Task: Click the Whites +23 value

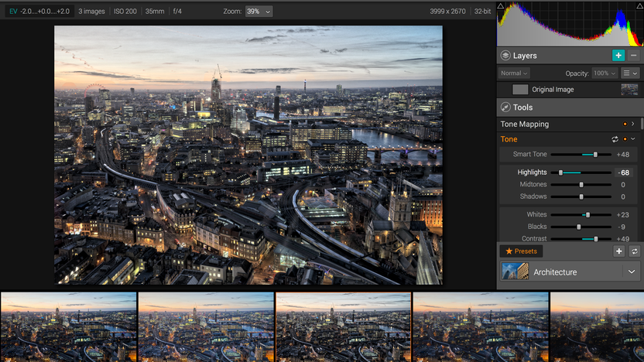Action: 622,215
